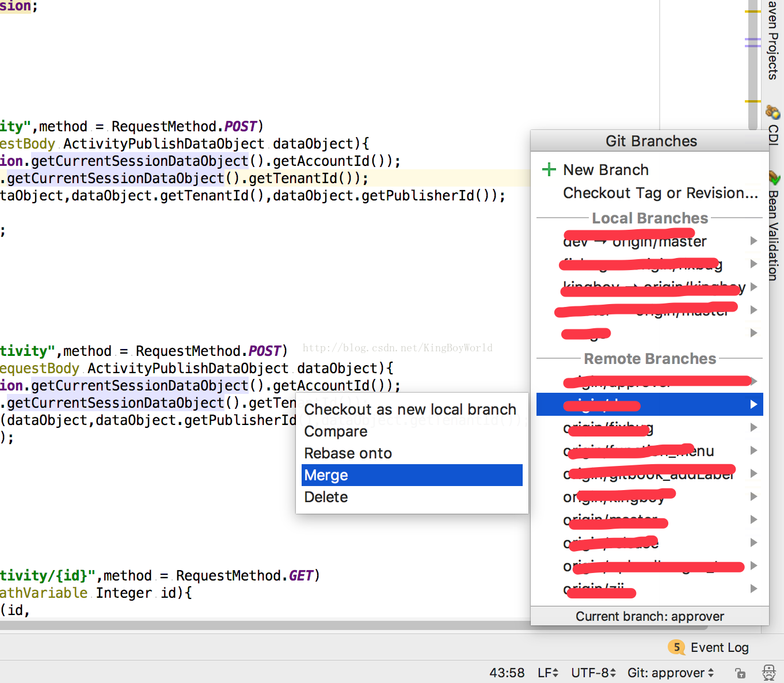This screenshot has width=784, height=683.
Task: Click the editor vertical scrollbar thumb
Action: [x=753, y=65]
